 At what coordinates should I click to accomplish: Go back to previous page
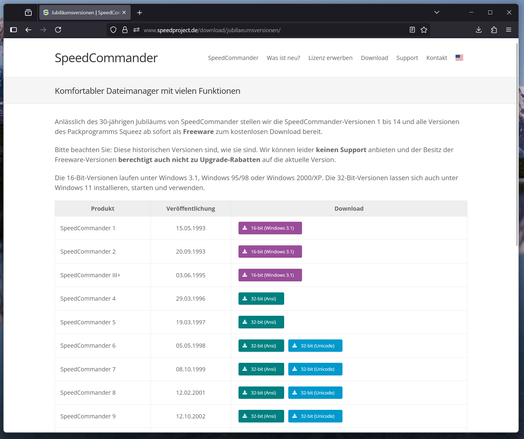pos(28,30)
